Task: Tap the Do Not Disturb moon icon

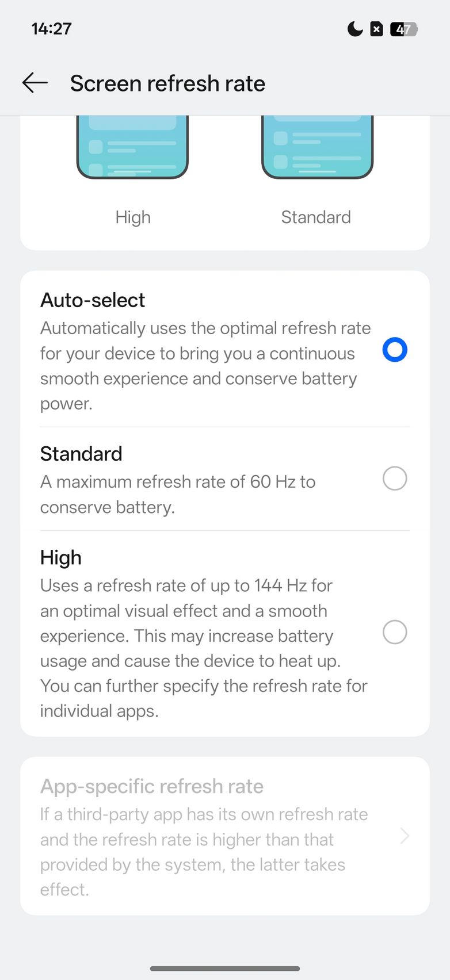Action: click(x=354, y=29)
